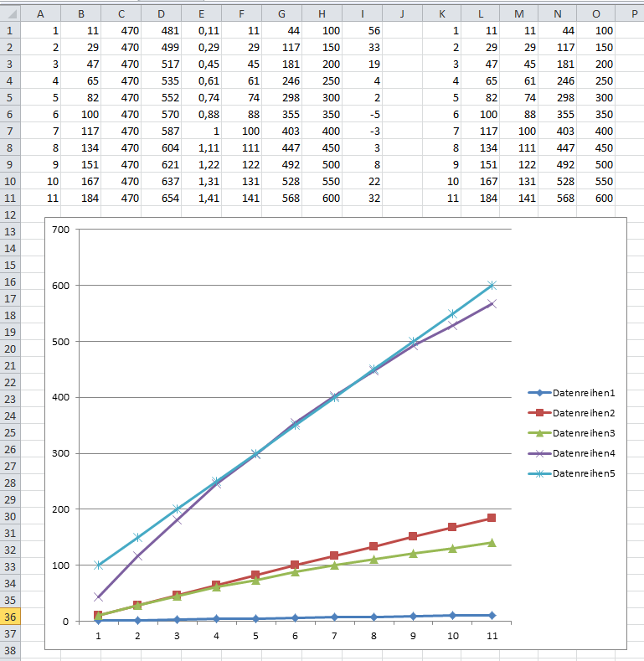This screenshot has height=661, width=644.
Task: Click cell N3 with value 181
Action: 558,64
